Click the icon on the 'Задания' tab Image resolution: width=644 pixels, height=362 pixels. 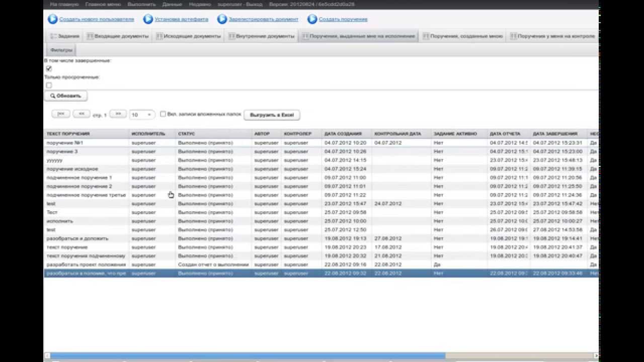click(x=53, y=36)
